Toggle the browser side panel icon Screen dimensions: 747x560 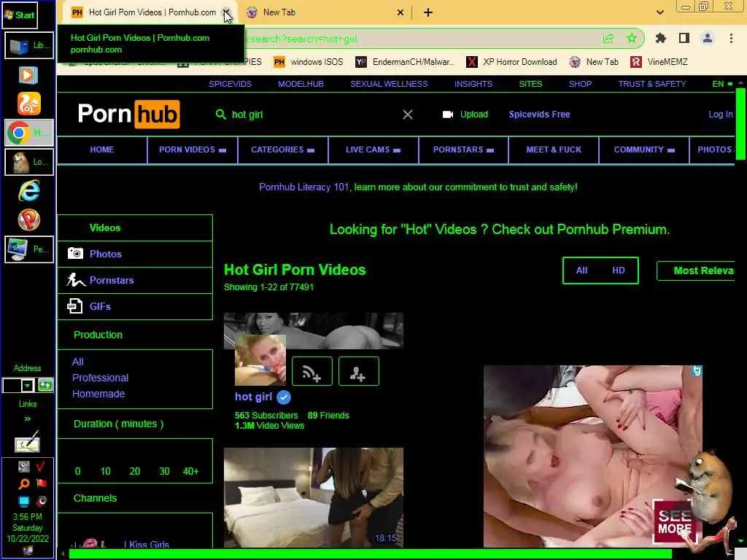click(684, 38)
